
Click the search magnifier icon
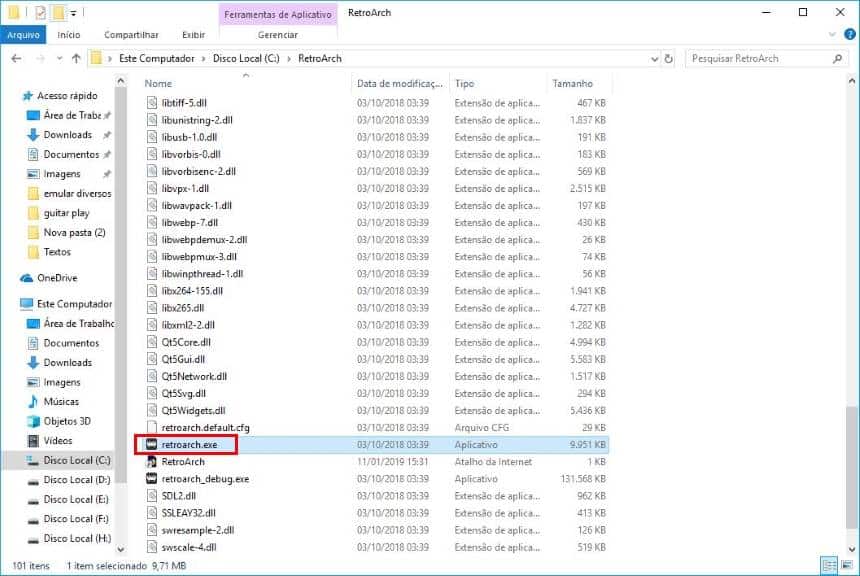837,58
